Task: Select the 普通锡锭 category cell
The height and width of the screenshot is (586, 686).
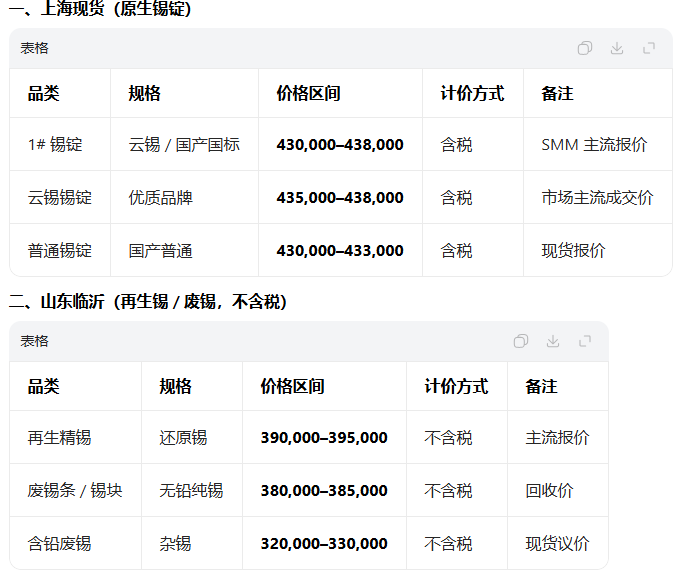Action: (x=60, y=251)
